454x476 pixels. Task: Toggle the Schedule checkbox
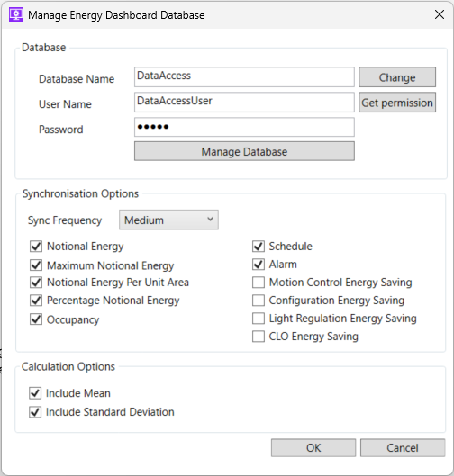click(259, 247)
